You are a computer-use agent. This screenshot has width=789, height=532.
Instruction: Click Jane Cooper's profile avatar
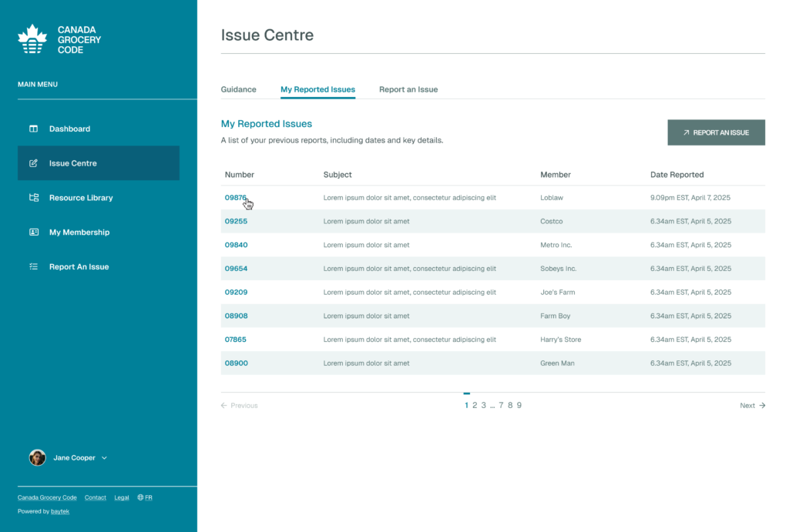[x=37, y=458]
